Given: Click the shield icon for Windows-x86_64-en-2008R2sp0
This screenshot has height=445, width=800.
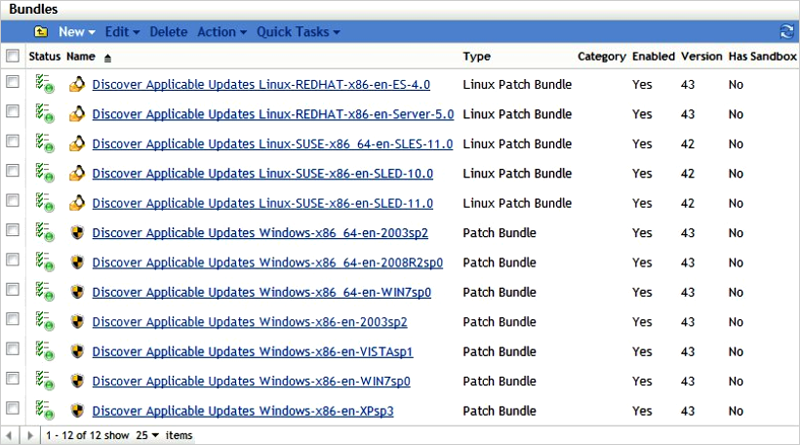Looking at the screenshot, I should tap(77, 262).
